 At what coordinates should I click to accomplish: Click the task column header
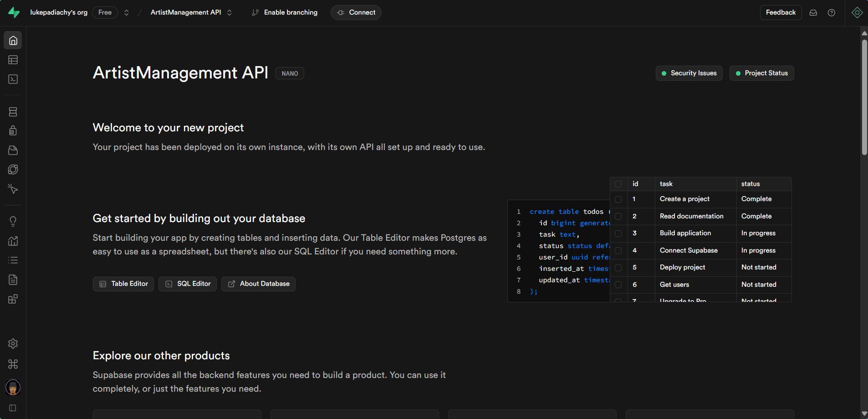[x=696, y=184]
